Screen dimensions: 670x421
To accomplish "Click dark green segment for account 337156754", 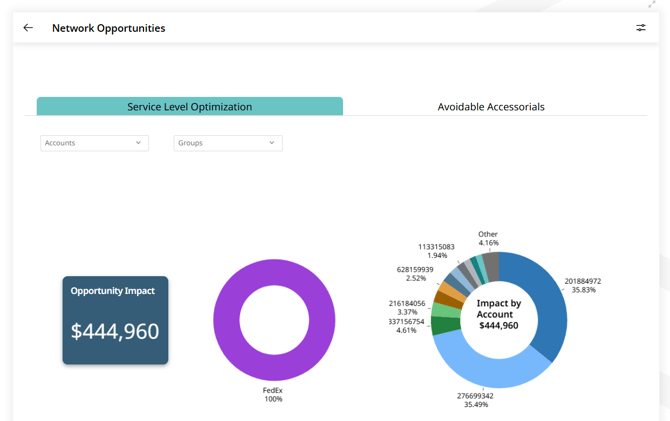I will pos(444,326).
